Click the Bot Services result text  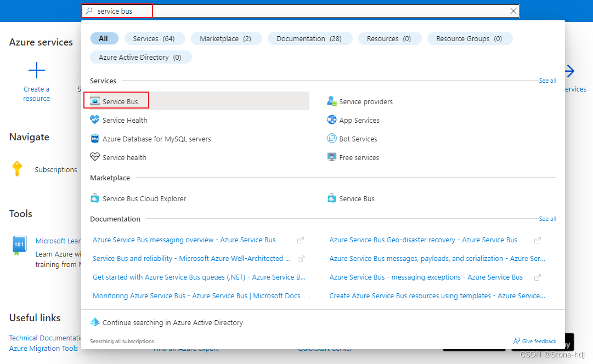click(x=358, y=139)
